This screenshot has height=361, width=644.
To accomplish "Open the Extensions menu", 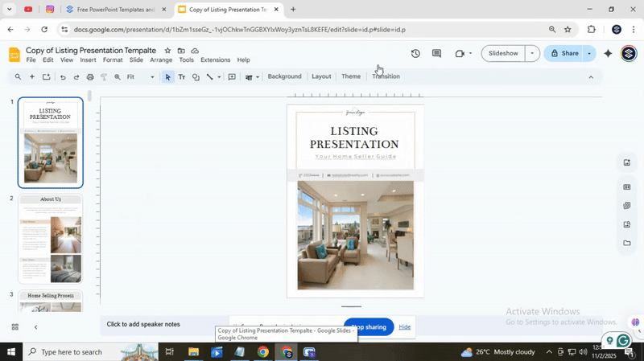I will click(215, 60).
